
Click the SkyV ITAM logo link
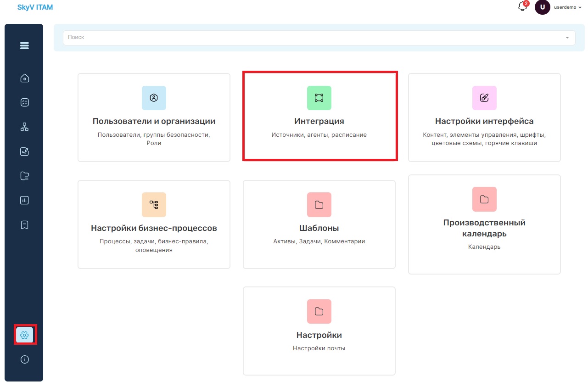click(x=35, y=7)
